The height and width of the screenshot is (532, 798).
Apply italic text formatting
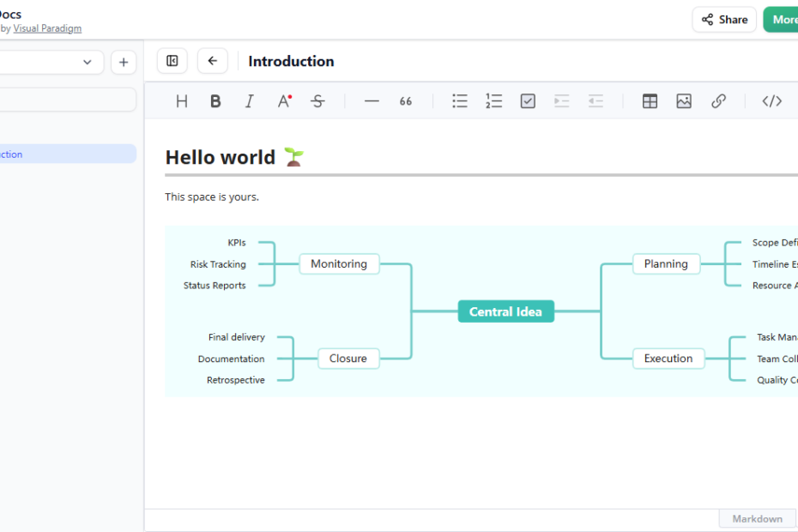pyautogui.click(x=250, y=101)
